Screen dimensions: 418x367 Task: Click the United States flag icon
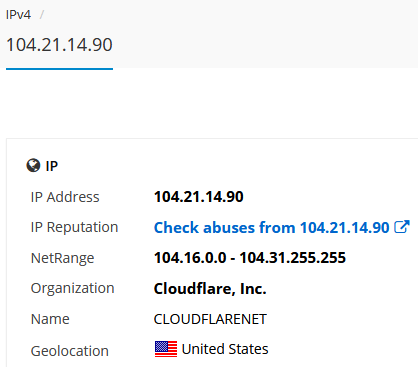tap(166, 349)
